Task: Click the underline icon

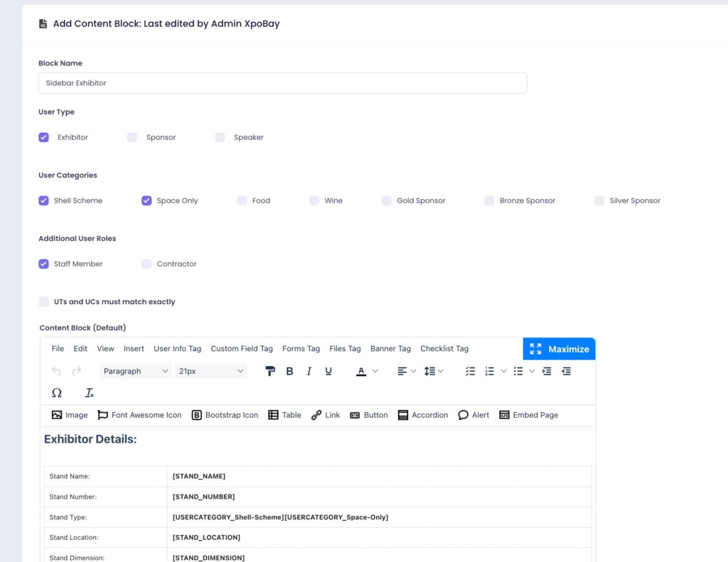Action: pyautogui.click(x=328, y=371)
